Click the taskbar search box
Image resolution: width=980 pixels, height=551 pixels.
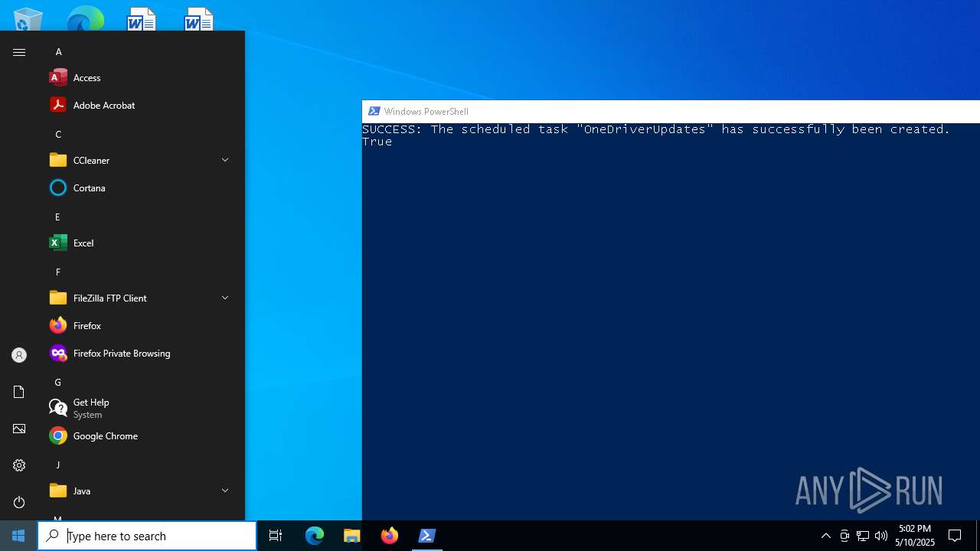click(x=147, y=536)
